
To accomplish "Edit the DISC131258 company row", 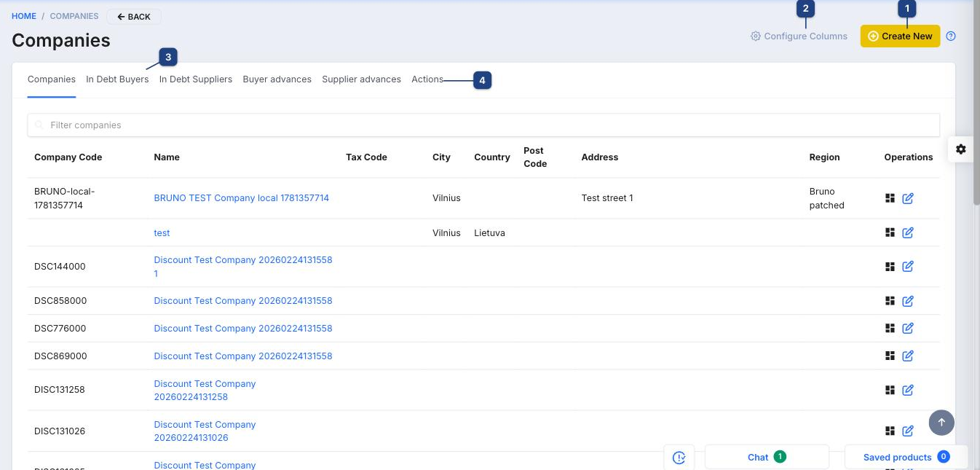I will pos(908,390).
